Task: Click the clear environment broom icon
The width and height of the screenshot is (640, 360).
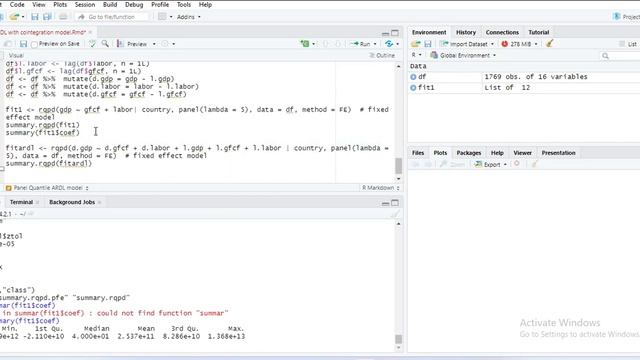Action: point(549,44)
